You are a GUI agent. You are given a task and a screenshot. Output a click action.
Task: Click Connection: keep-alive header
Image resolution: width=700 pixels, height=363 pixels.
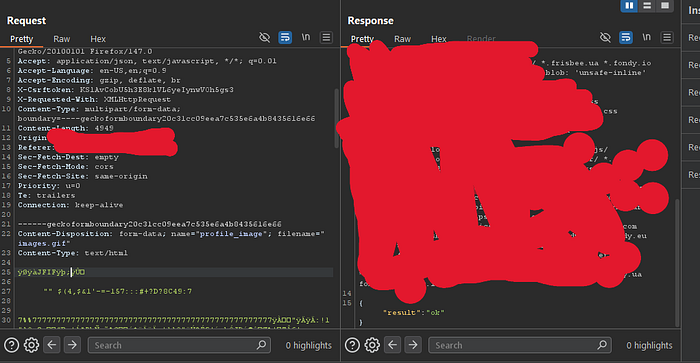click(x=71, y=205)
